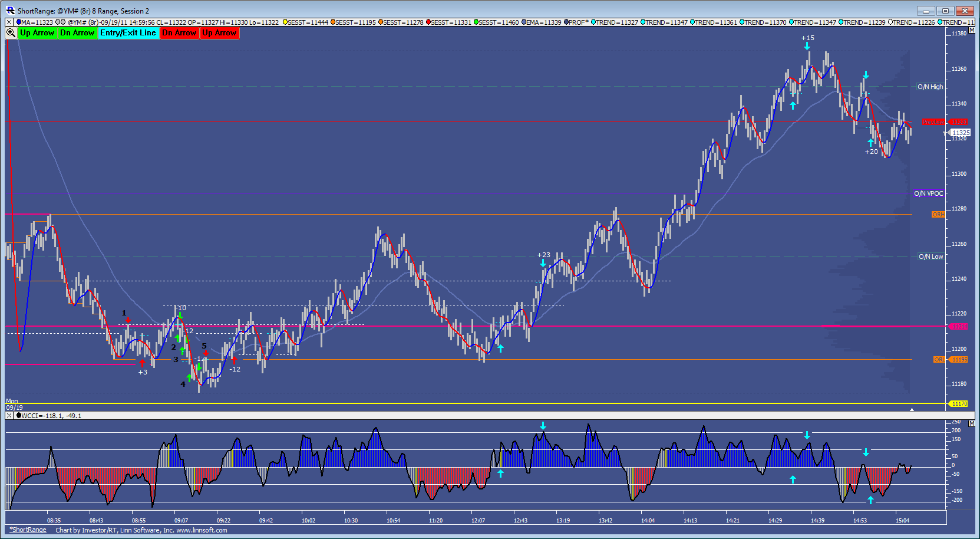Click the red up arrow above +3
The width and height of the screenshot is (980, 539).
click(x=142, y=363)
